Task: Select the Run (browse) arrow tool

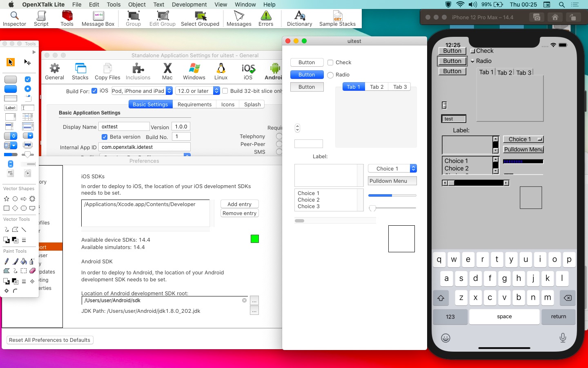Action: 11,62
